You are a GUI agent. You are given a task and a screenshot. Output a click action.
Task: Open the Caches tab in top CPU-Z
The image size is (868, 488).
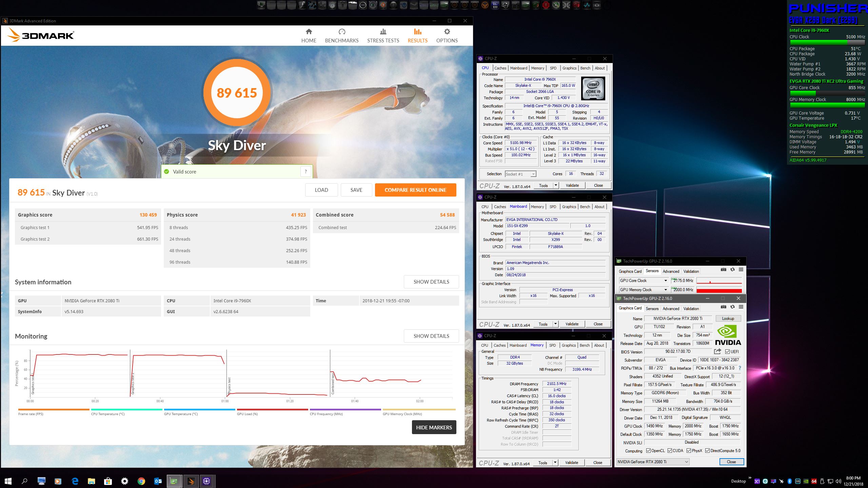pos(500,68)
